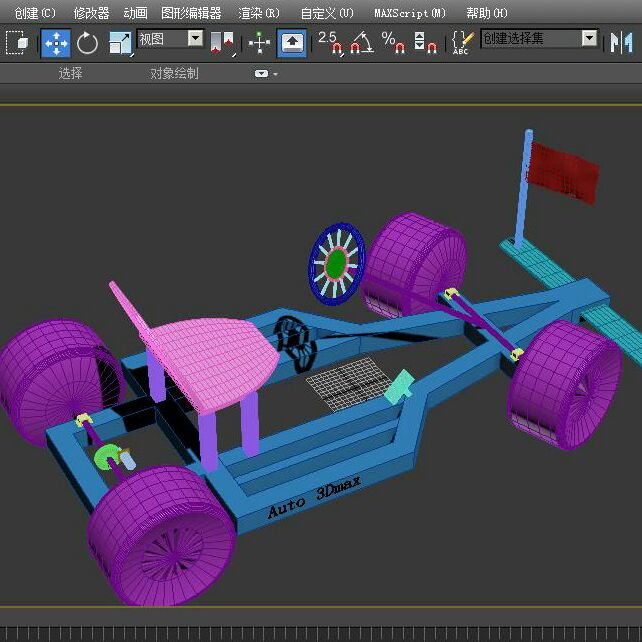642x642 pixels.
Task: Select the Scale tool
Action: click(120, 43)
